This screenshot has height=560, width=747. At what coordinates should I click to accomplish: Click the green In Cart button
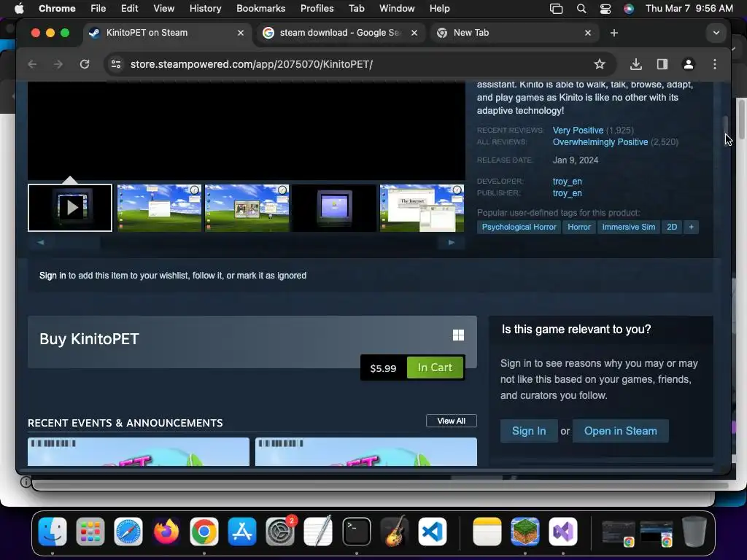tap(435, 367)
